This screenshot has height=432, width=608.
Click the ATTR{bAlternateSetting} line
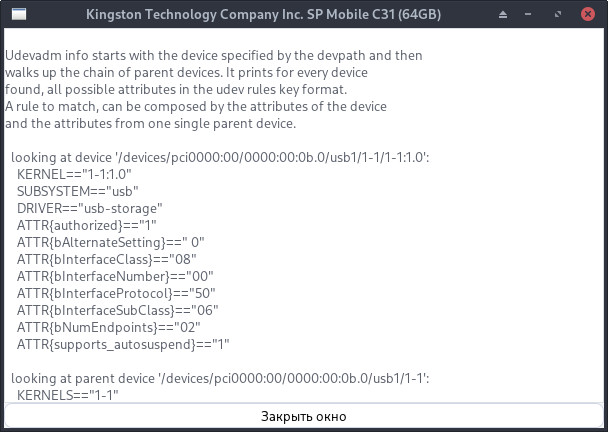tap(111, 242)
